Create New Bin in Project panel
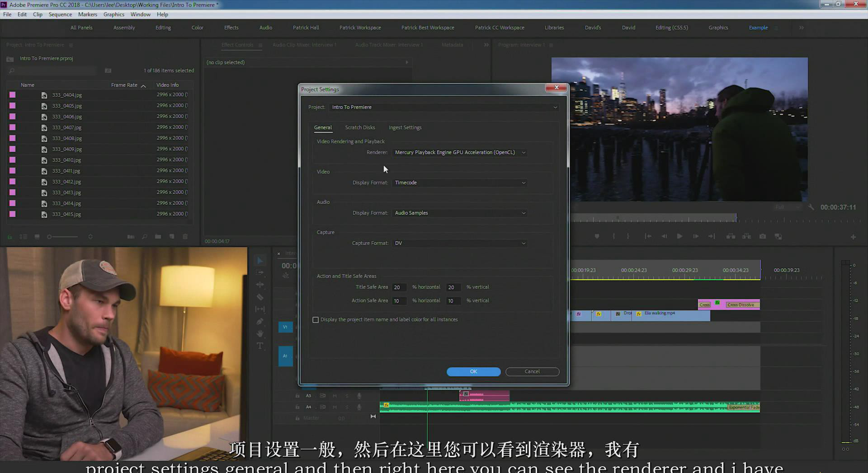Viewport: 868px width, 473px height. (x=158, y=237)
